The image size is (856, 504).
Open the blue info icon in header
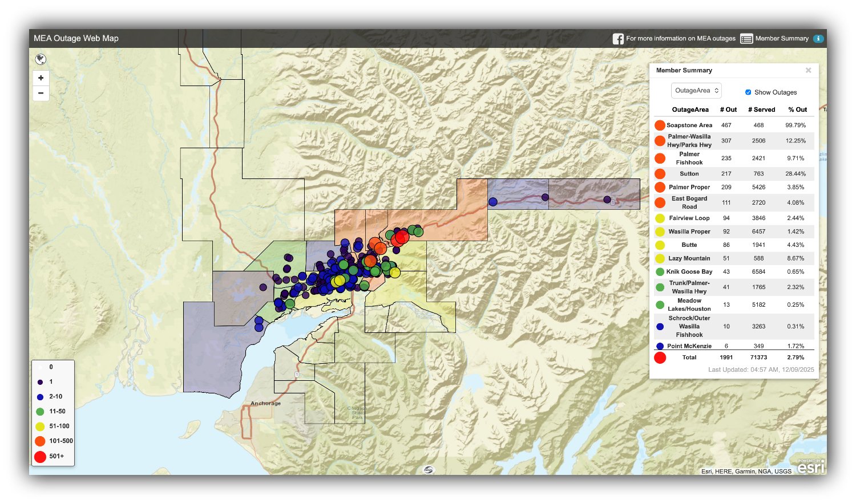(818, 39)
